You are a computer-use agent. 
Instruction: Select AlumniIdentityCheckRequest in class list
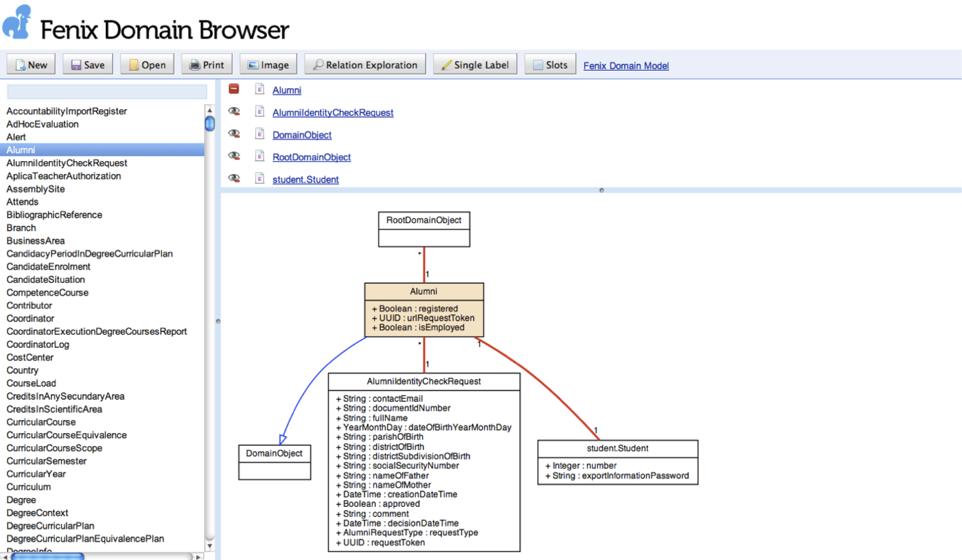tap(67, 163)
